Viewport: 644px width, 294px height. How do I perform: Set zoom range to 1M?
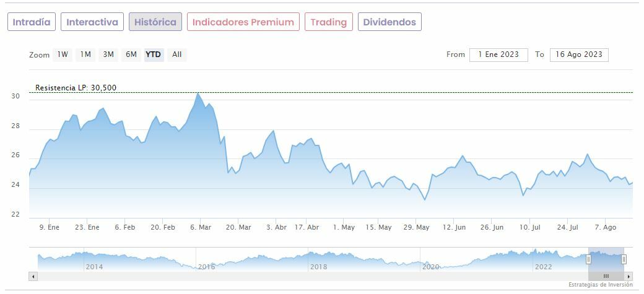[x=85, y=54]
